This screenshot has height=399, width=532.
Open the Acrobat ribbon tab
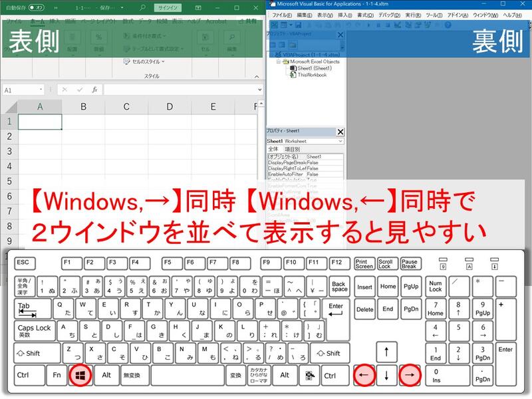[x=216, y=21]
